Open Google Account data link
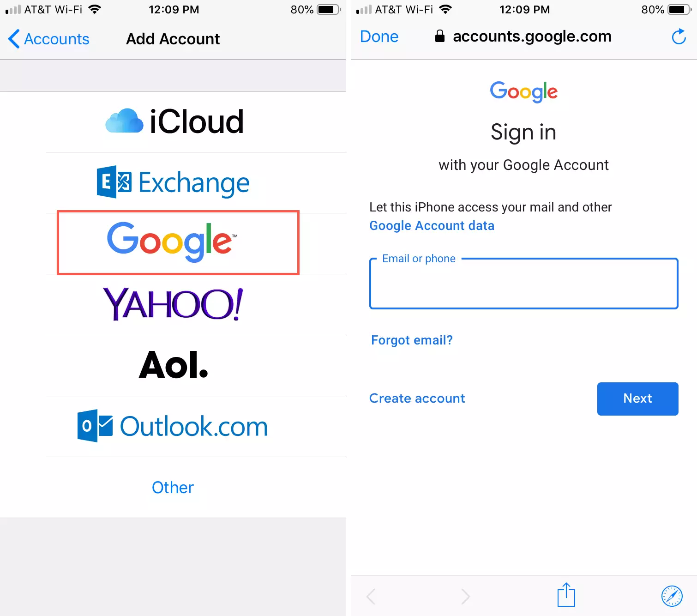This screenshot has height=616, width=697. [432, 226]
